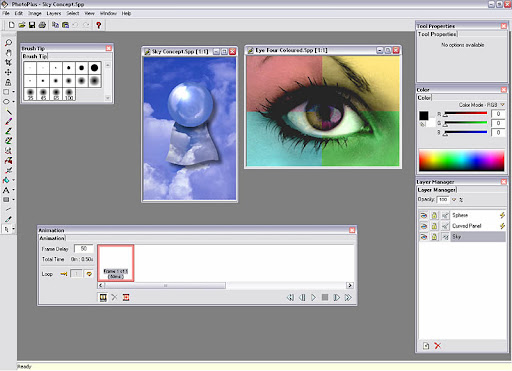
Task: Click the lightning effects icon on Sphere layer
Action: coord(502,215)
